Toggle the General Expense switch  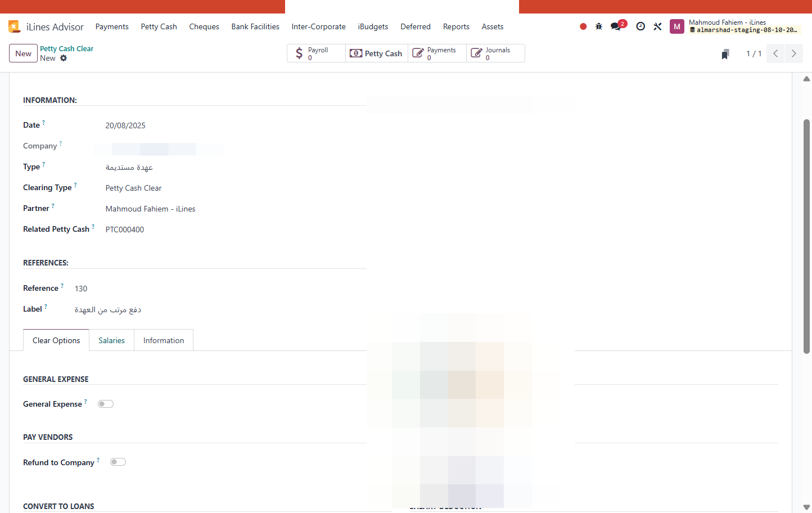point(106,404)
